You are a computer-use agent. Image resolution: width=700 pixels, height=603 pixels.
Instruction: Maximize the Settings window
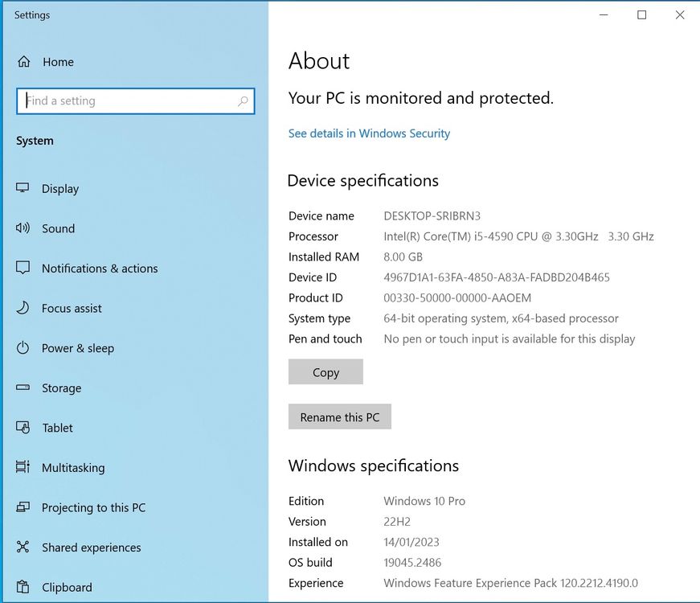click(641, 14)
